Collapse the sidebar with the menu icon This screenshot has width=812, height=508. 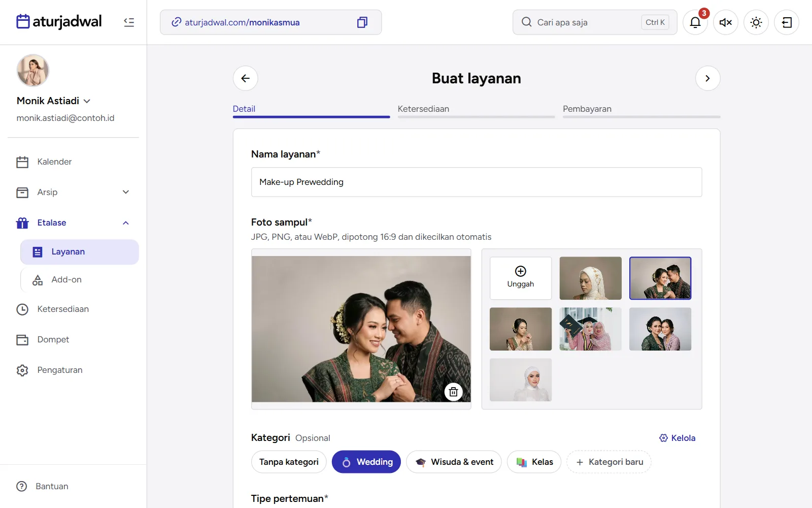(x=129, y=22)
